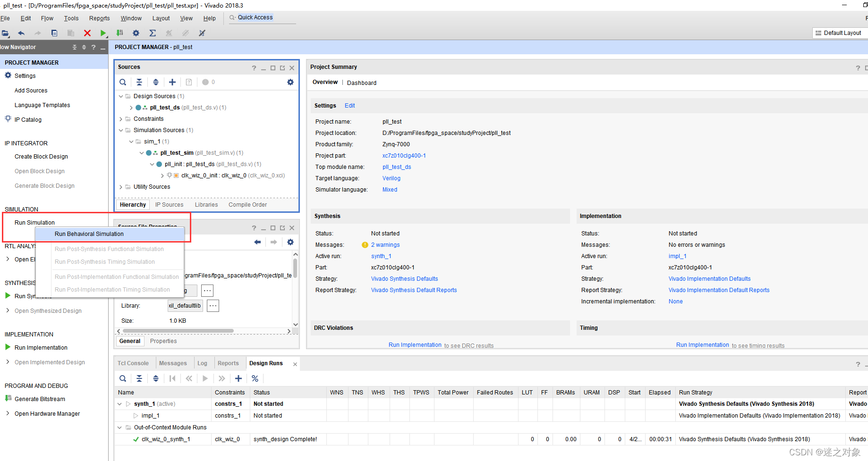Open xc7z010clg400-1 project part link
The width and height of the screenshot is (868, 461).
[404, 156]
